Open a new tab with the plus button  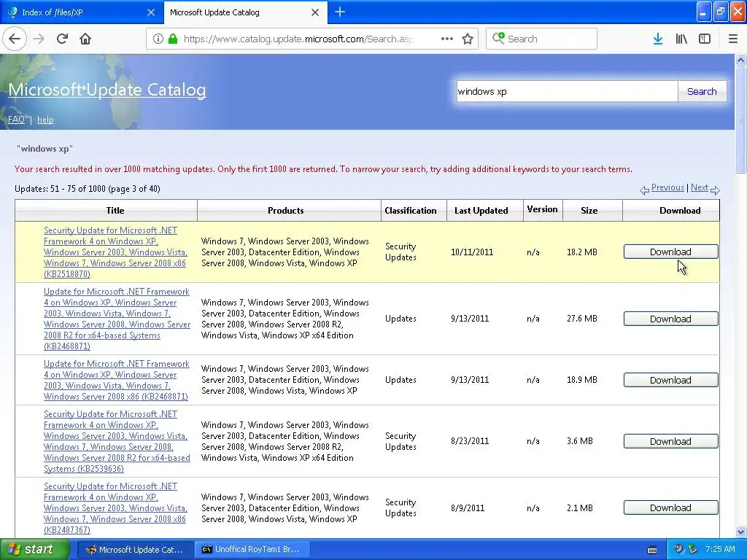point(340,12)
